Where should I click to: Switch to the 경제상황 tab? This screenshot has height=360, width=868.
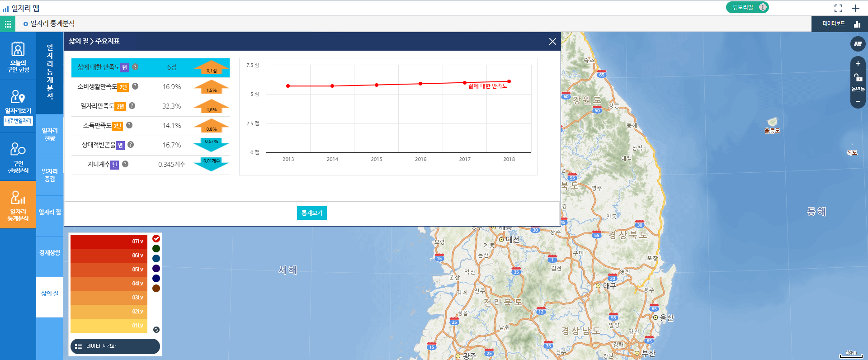[50, 253]
